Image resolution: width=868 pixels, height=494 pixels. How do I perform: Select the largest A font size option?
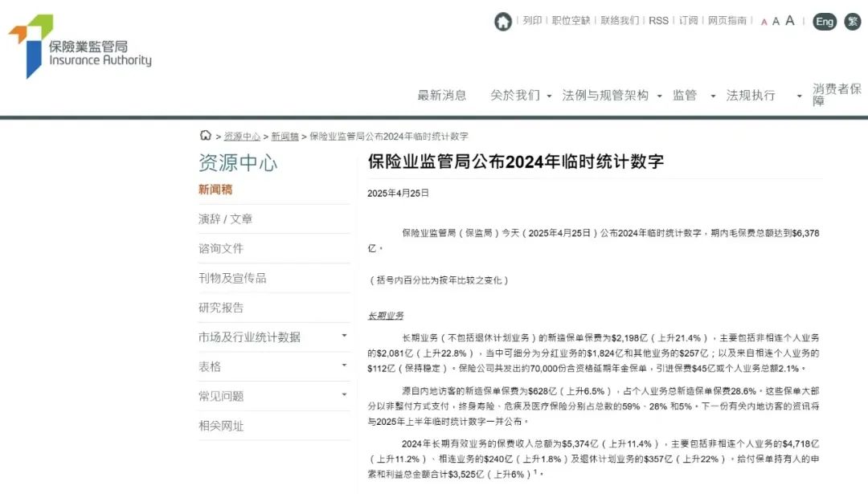pos(790,20)
